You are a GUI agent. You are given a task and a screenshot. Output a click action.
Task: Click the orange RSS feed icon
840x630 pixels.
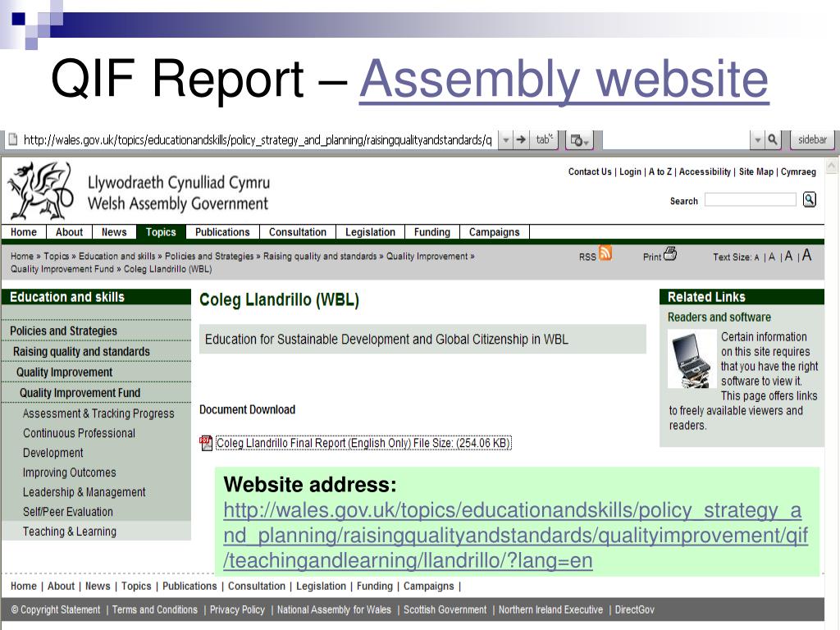point(605,253)
